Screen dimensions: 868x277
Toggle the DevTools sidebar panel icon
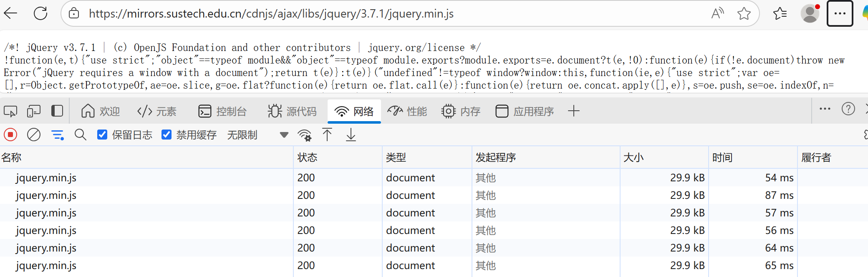[57, 111]
